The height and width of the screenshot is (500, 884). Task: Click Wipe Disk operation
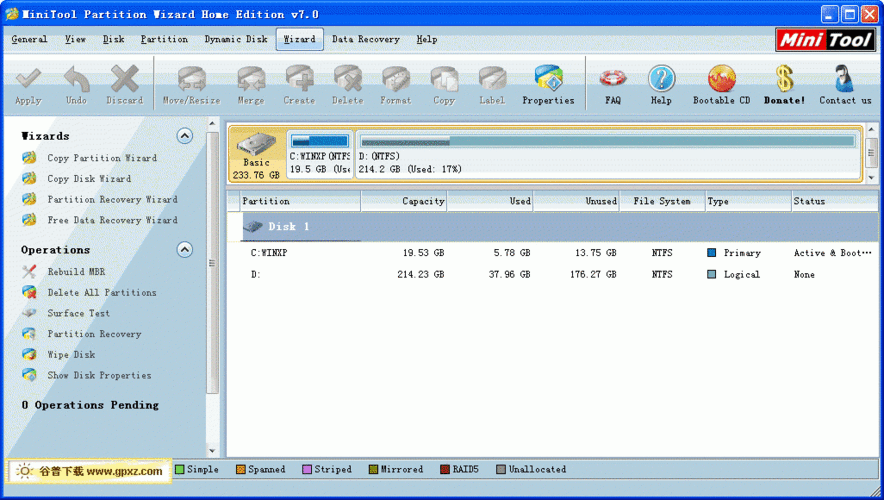(x=70, y=355)
